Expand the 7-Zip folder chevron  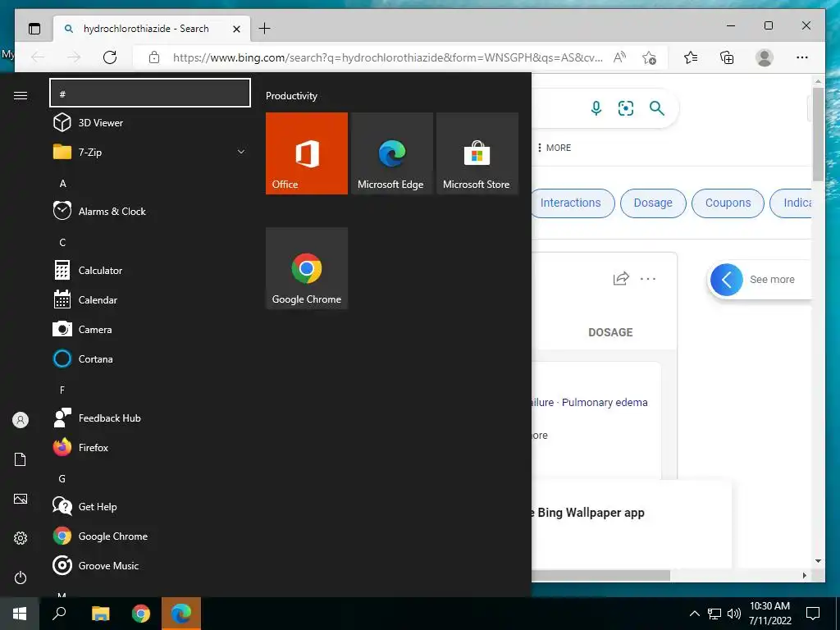(241, 152)
